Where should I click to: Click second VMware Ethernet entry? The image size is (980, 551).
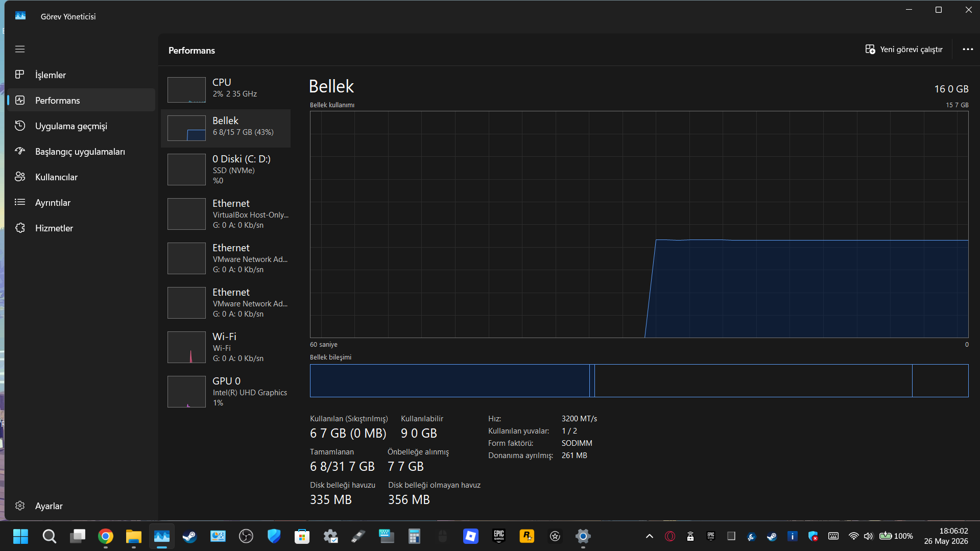coord(226,302)
